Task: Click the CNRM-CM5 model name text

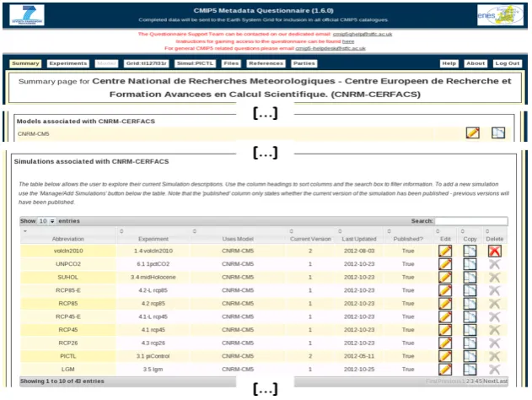Action: pos(33,134)
